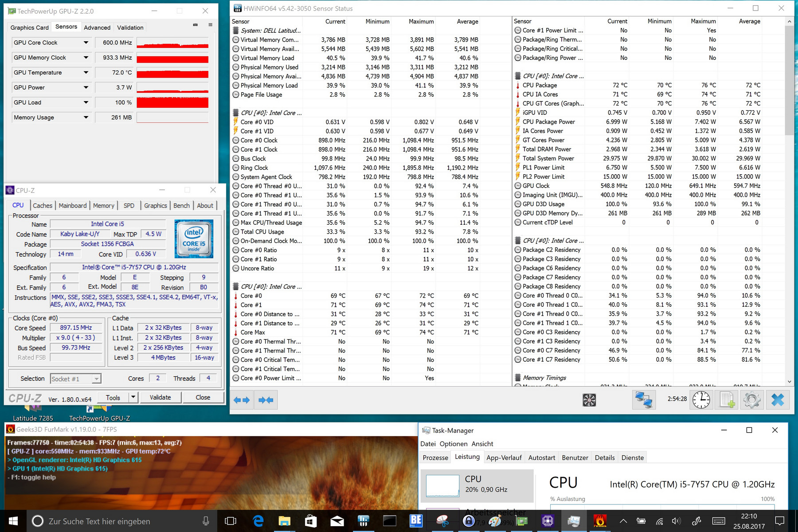Activate the taskbar microphone voice search
Viewport: 798px width, 532px height.
coord(206,521)
